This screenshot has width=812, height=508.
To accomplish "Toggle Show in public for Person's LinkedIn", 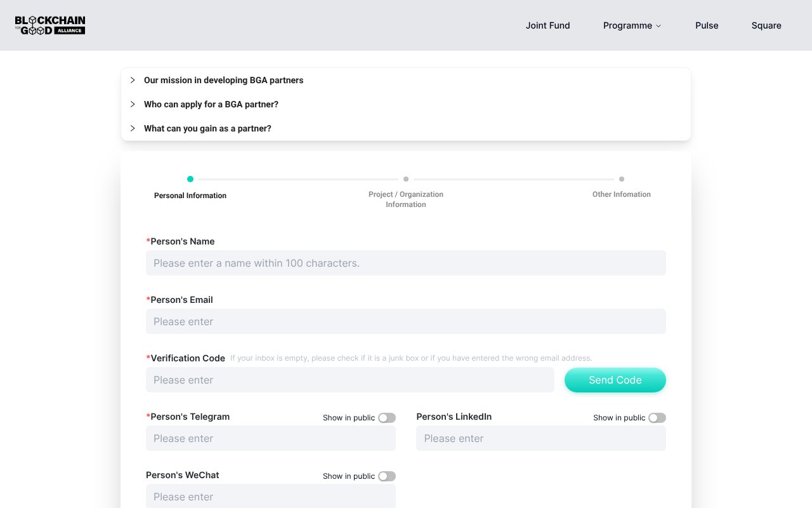I will (657, 418).
